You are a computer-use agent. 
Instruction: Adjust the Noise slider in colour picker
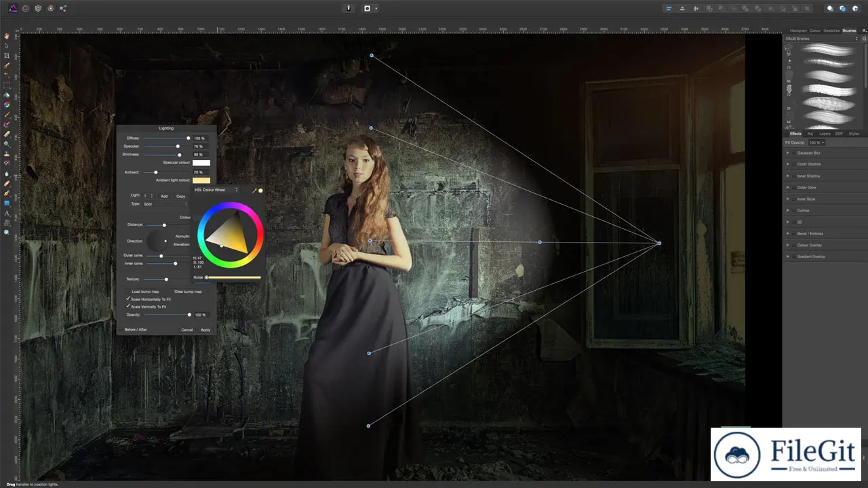[x=233, y=277]
